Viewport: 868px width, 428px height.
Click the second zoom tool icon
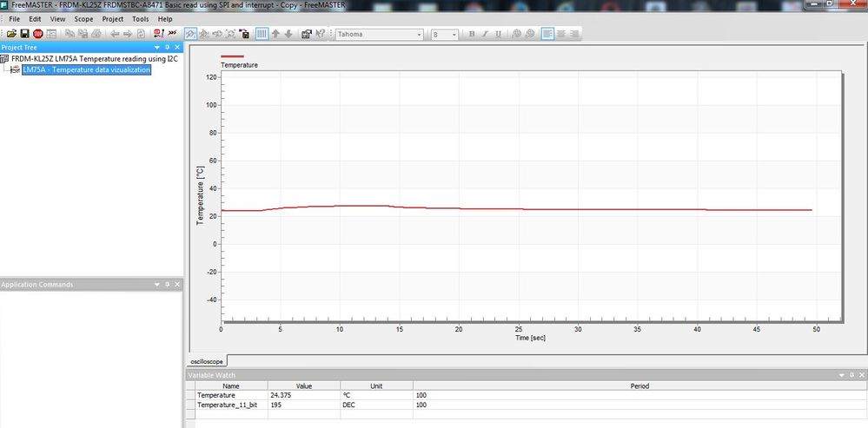click(x=203, y=34)
